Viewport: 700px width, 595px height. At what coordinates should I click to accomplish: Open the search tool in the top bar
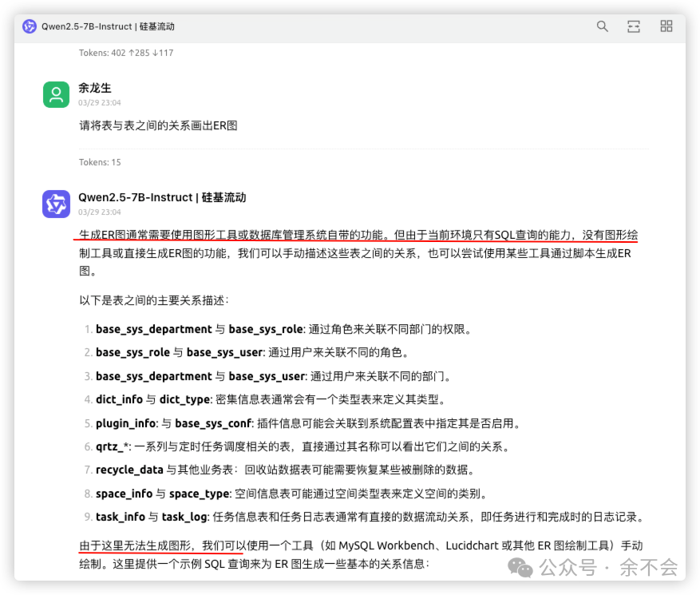pyautogui.click(x=602, y=26)
